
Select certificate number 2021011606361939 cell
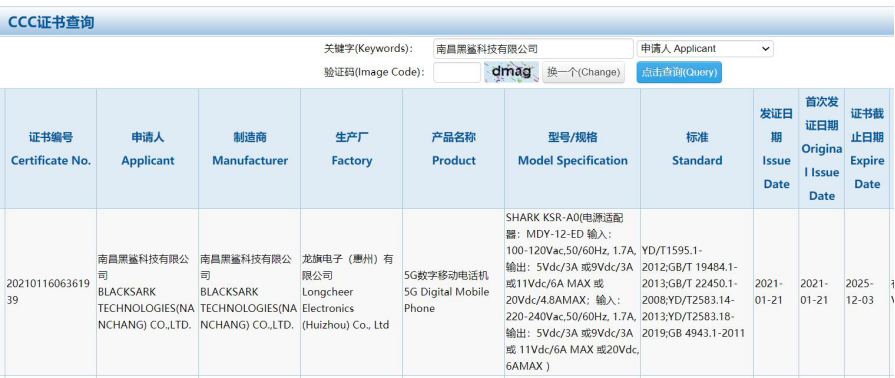pyautogui.click(x=51, y=292)
